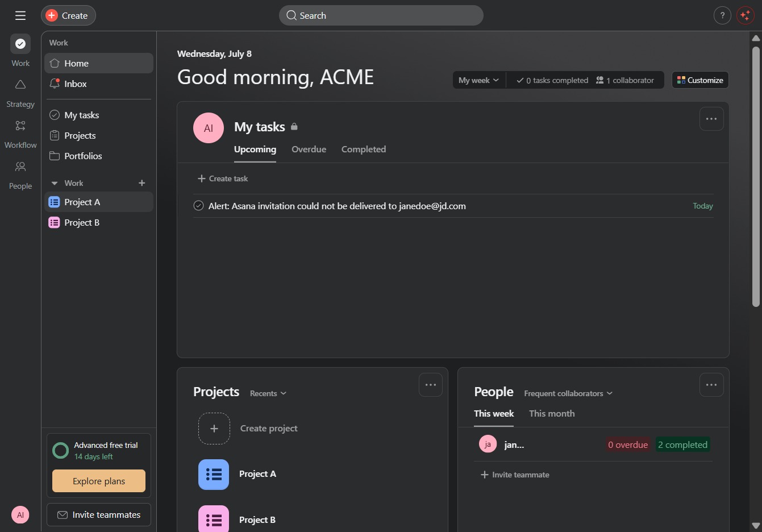Open Home in the sidebar

click(99, 63)
